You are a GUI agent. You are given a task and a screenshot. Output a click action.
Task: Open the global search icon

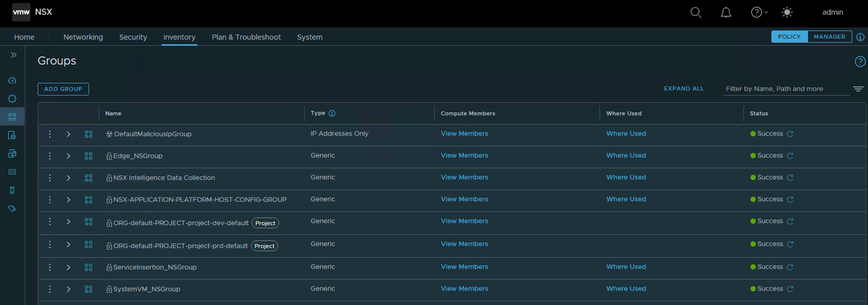[x=696, y=12]
